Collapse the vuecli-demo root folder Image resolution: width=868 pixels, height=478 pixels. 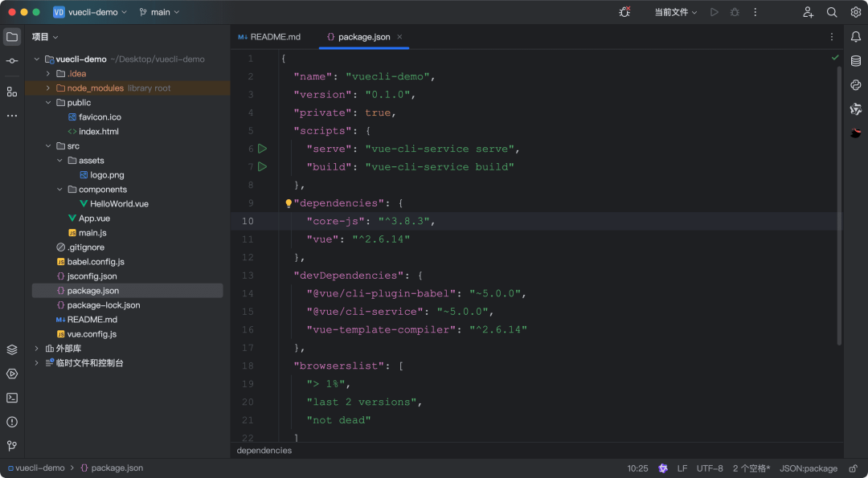click(x=36, y=59)
